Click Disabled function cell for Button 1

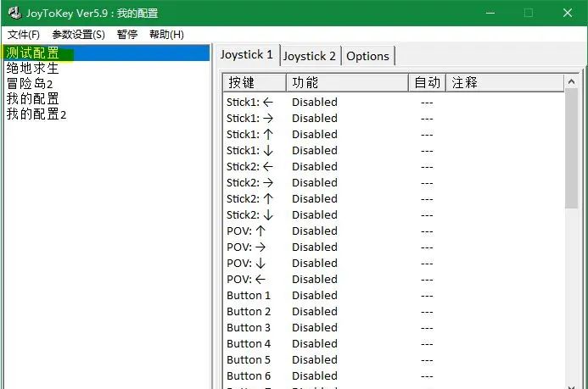pos(315,296)
